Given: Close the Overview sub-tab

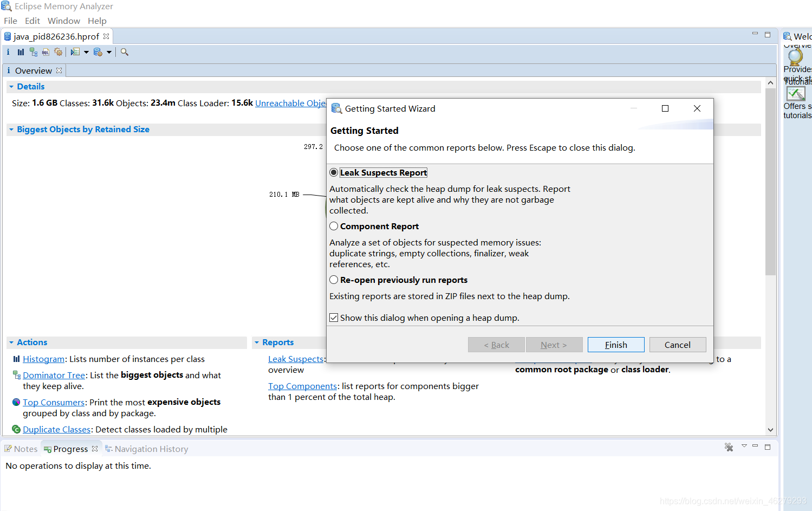Looking at the screenshot, I should tap(59, 70).
